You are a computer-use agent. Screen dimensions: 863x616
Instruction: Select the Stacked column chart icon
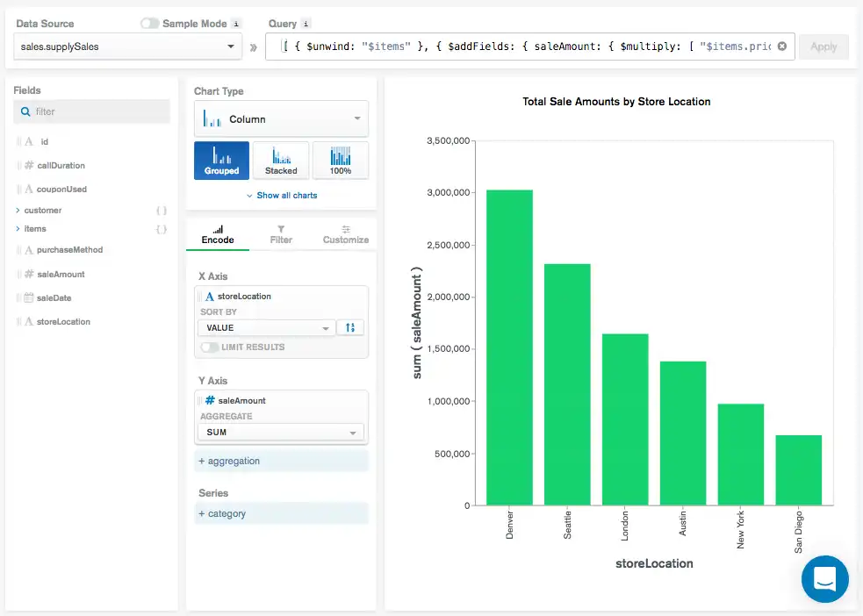[281, 160]
